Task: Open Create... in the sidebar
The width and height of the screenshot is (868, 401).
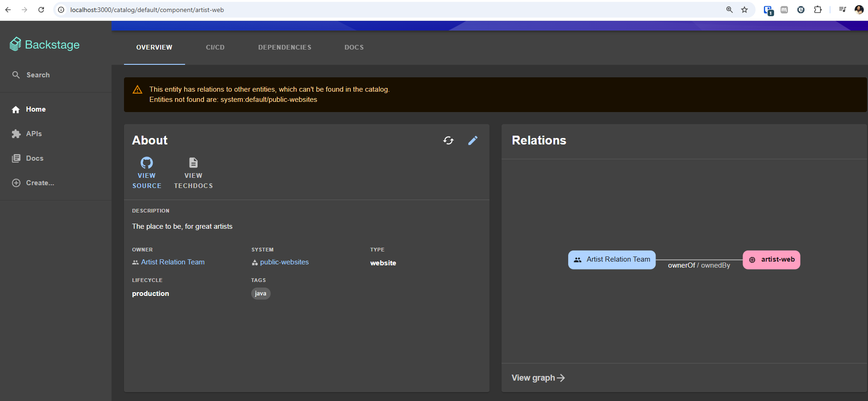Action: point(40,183)
